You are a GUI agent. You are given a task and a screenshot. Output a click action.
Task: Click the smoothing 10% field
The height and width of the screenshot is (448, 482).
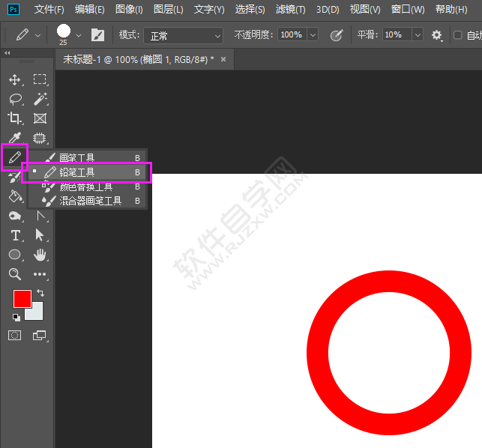397,34
